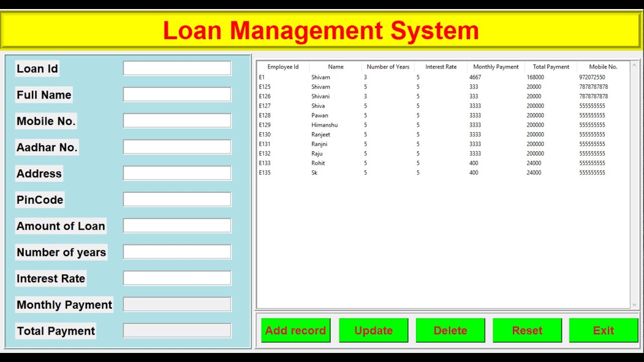644x362 pixels.
Task: Focus the Number of years input field
Action: (x=177, y=252)
